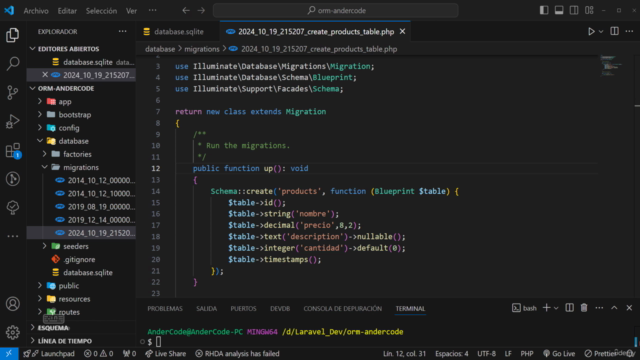Click Espacios: 4 indentation setting
The image size is (640, 360).
(451, 353)
